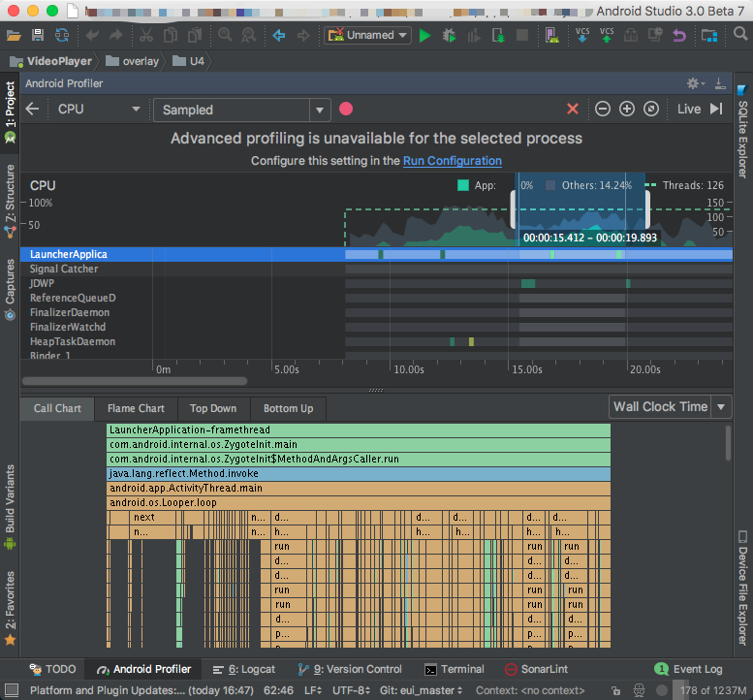Screen dimensions: 753x700
Task: Click the Cut scissors icon
Action: (146, 35)
